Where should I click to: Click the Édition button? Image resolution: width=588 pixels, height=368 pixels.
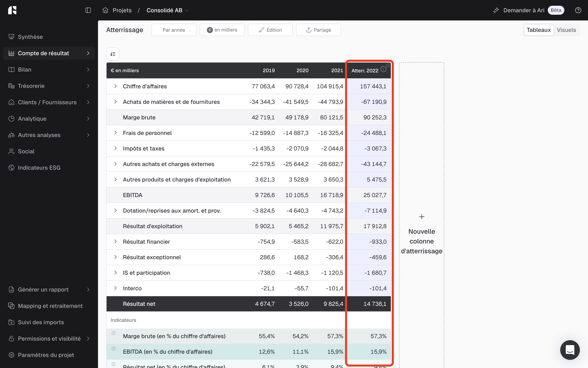[x=270, y=30]
